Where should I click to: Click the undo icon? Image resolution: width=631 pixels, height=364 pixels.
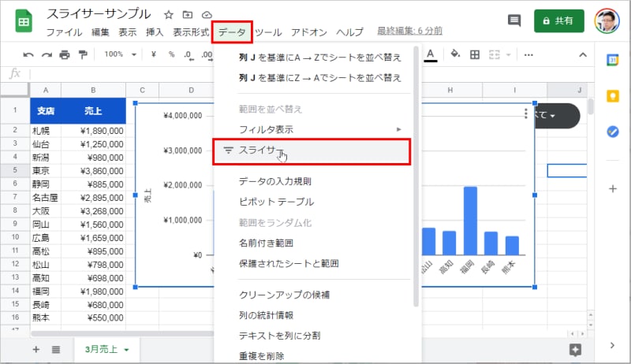(x=28, y=54)
